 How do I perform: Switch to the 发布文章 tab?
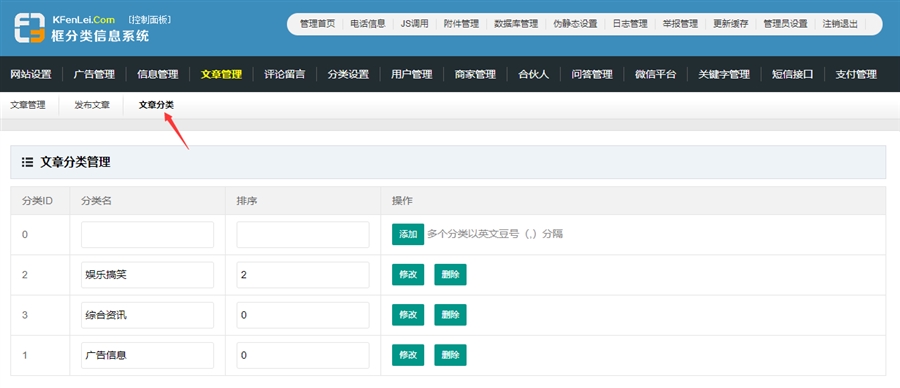pyautogui.click(x=92, y=105)
